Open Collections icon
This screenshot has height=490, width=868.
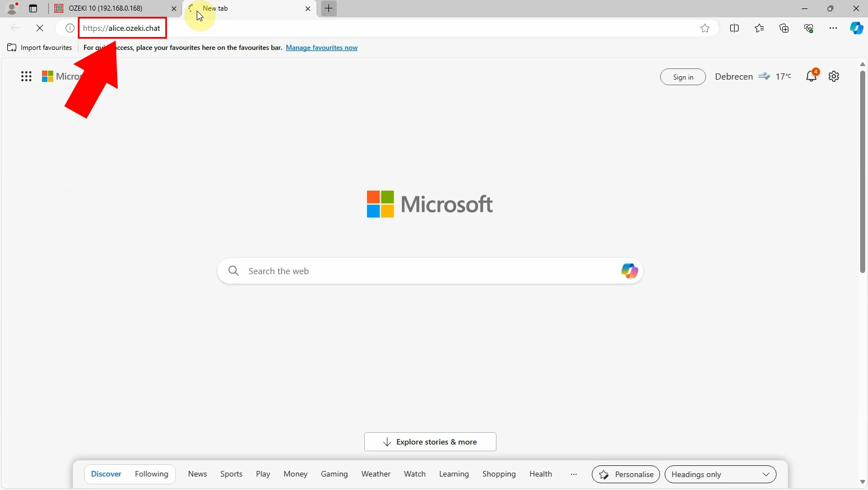pyautogui.click(x=784, y=28)
